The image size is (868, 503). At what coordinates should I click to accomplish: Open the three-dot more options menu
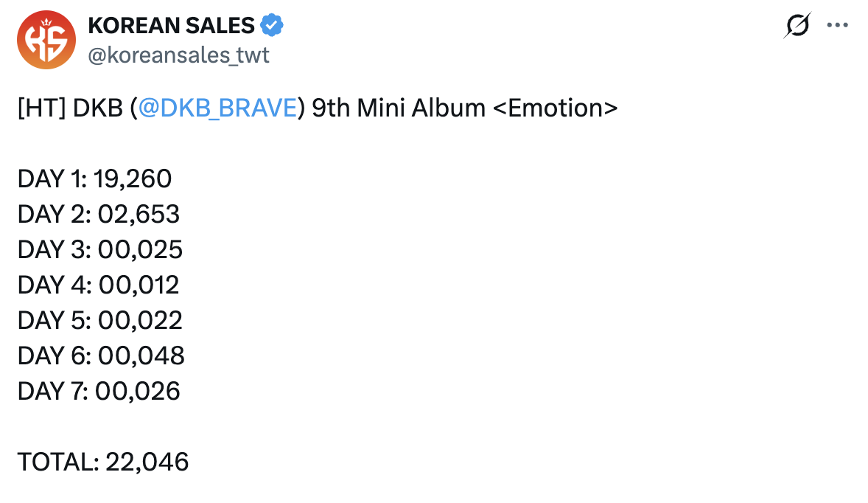838,26
